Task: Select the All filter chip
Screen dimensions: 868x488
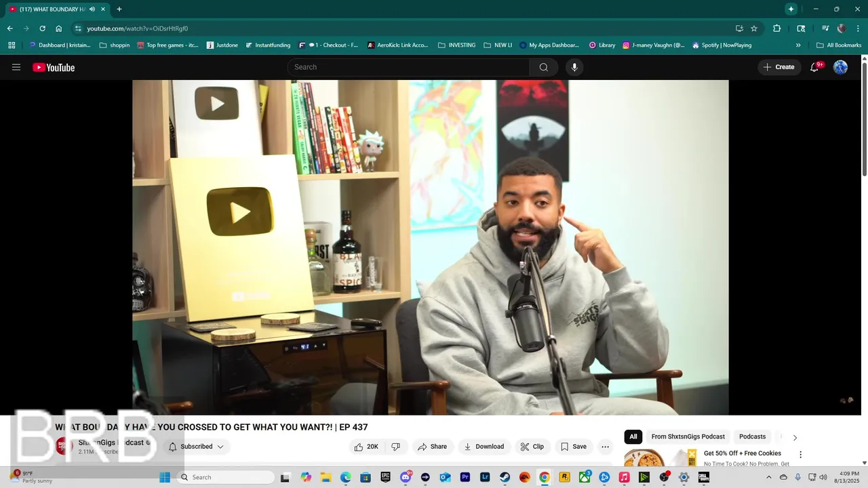Action: coord(633,436)
